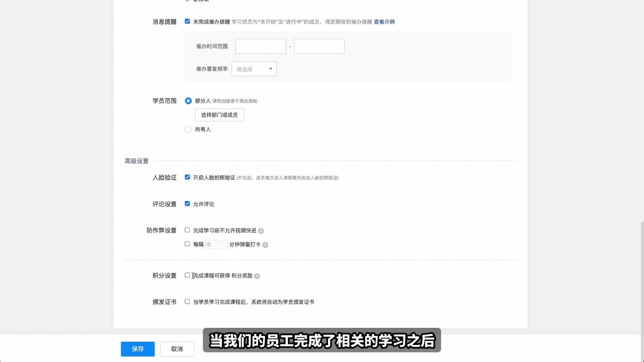Screen dimensions: 644x362
Task: Select the 所有人 radio option
Action: (188, 129)
